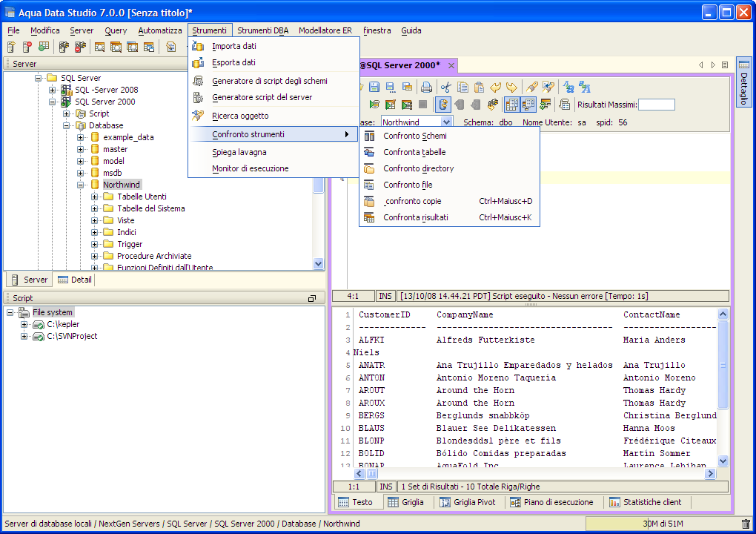
Task: Click the Risultati Massimi input field
Action: point(657,105)
